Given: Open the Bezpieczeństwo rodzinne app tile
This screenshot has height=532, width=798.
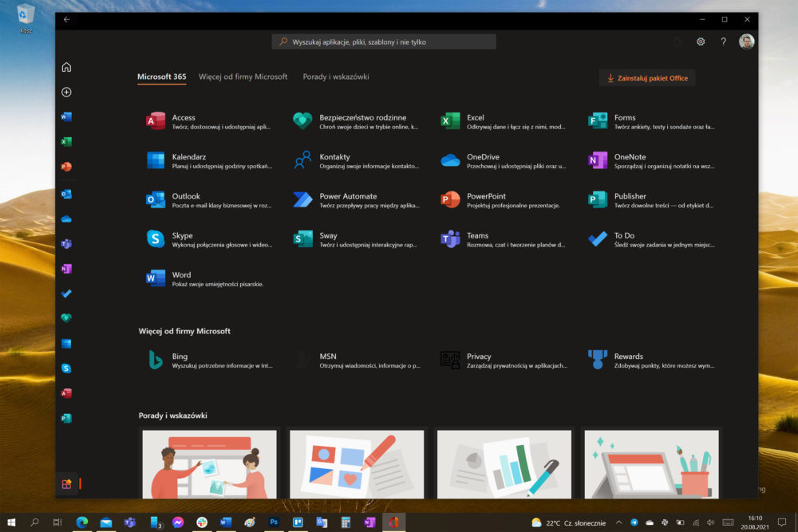Looking at the screenshot, I should 356,121.
